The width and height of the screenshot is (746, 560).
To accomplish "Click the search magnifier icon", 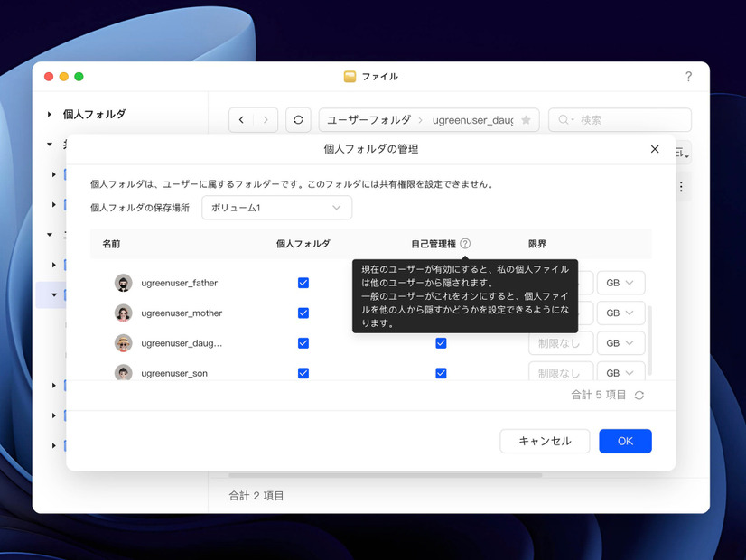I will 564,119.
